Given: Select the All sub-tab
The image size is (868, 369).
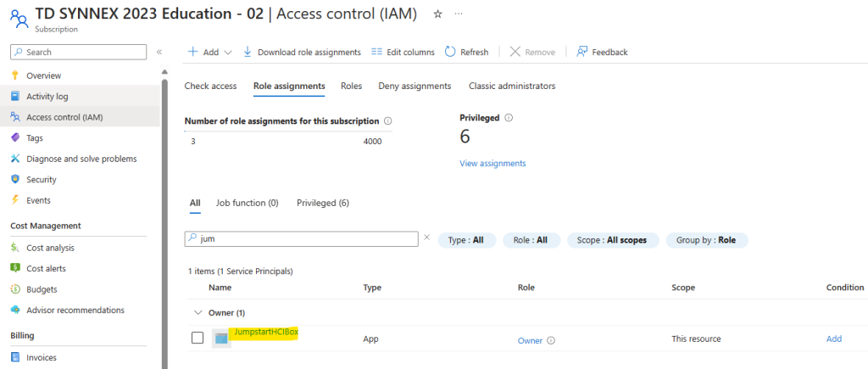Looking at the screenshot, I should click(195, 203).
